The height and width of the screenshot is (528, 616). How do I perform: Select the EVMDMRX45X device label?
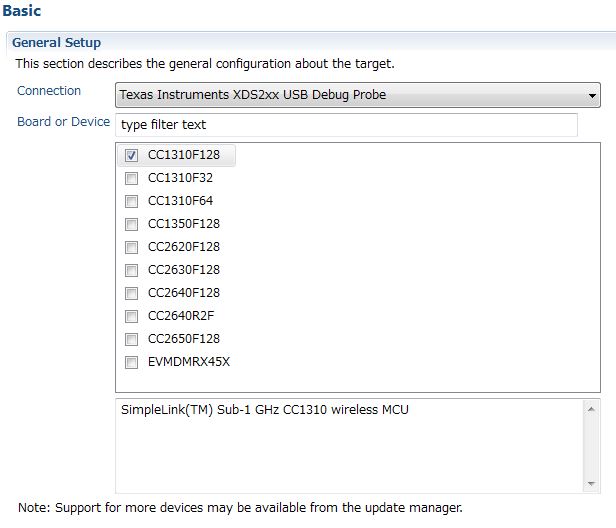click(x=189, y=362)
